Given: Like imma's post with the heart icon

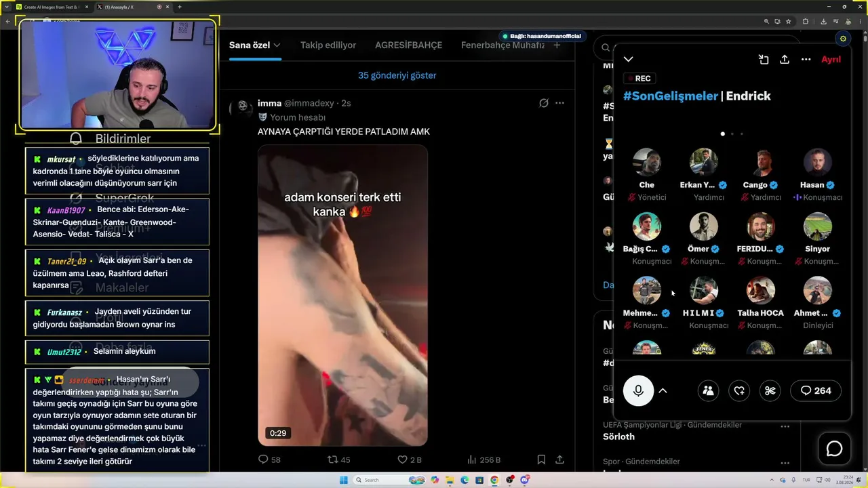Looking at the screenshot, I should coord(402,460).
